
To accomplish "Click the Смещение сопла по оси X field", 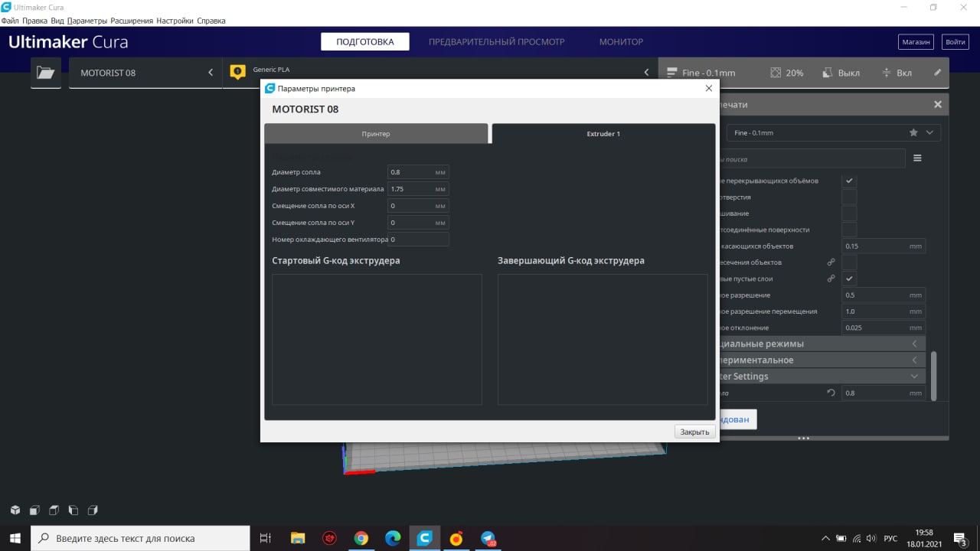I will point(418,206).
